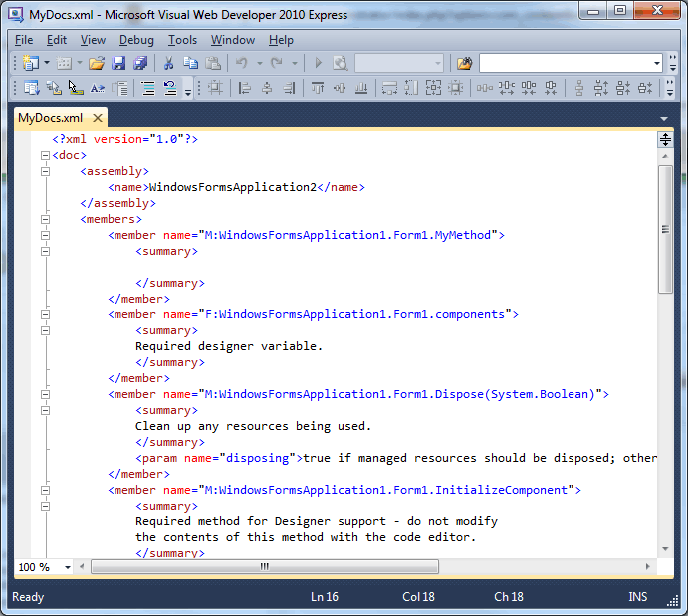Click Increase Vertical Spacing icon
This screenshot has height=616, width=688.
click(x=601, y=88)
